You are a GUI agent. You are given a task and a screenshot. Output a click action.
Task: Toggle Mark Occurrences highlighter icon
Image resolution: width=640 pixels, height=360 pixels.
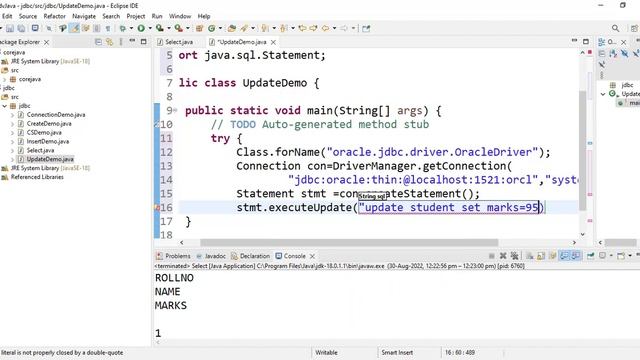click(74, 28)
